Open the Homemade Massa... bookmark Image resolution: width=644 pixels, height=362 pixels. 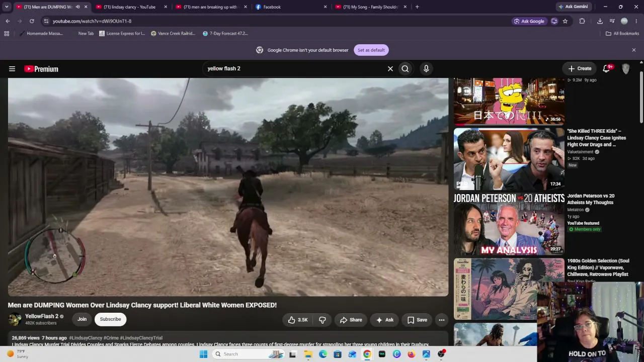coord(41,34)
